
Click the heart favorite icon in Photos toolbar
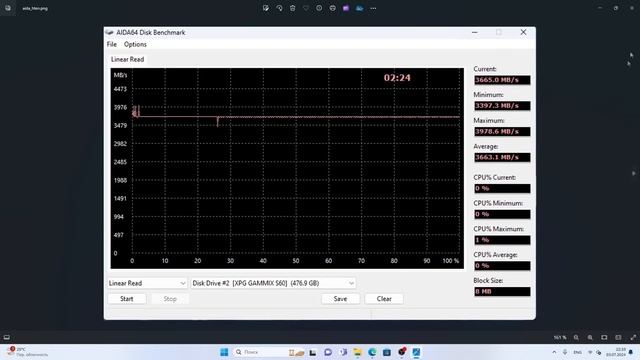[x=306, y=8]
